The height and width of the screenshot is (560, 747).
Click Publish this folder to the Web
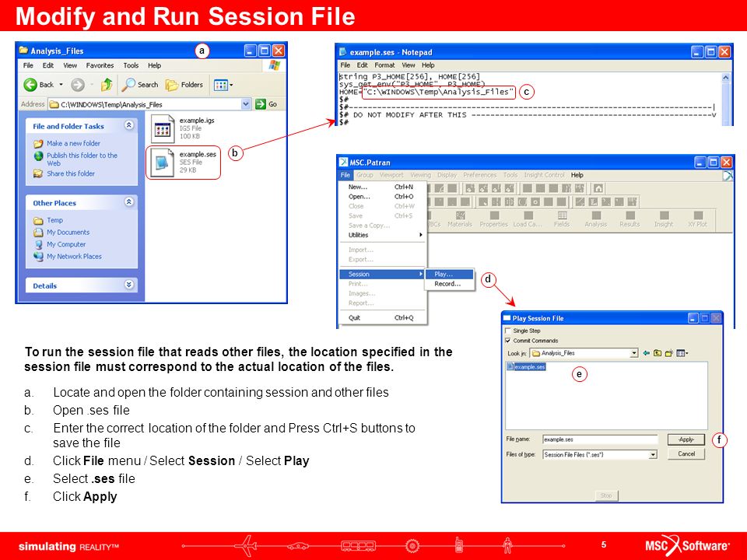pyautogui.click(x=82, y=159)
